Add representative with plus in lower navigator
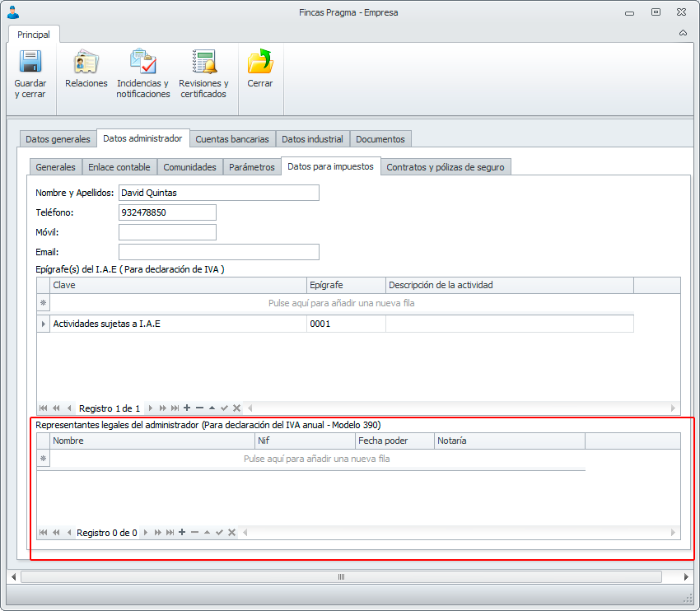 (x=182, y=533)
